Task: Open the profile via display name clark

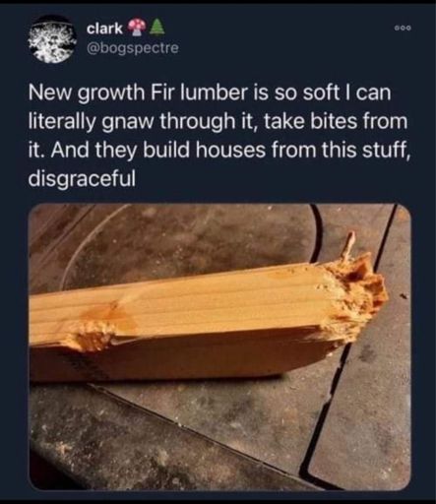Action: pyautogui.click(x=104, y=29)
